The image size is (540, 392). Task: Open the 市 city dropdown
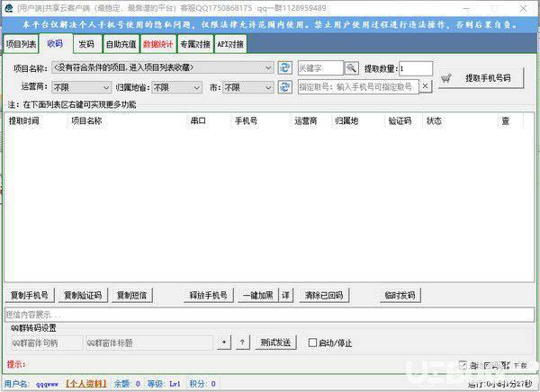tap(248, 87)
